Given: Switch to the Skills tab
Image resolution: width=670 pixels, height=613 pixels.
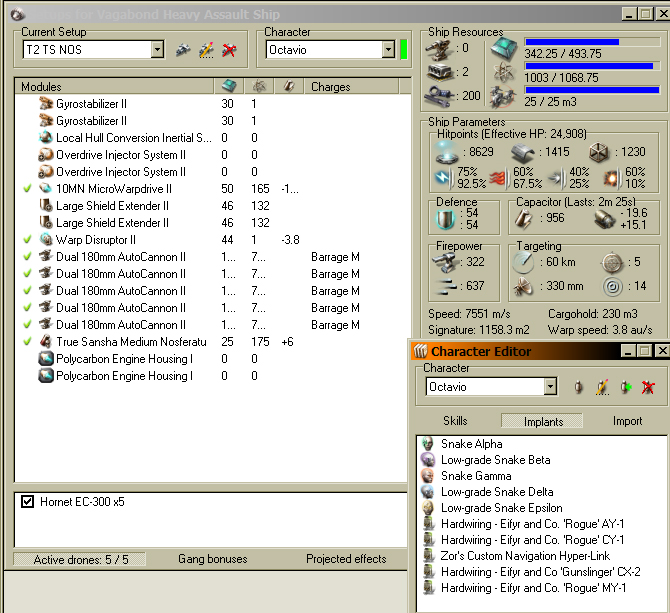Looking at the screenshot, I should coord(455,421).
